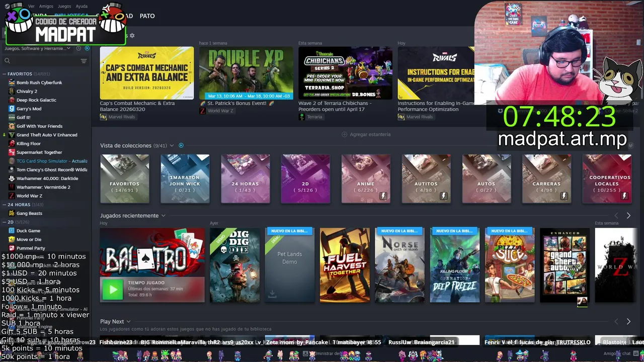Image resolution: width=644 pixels, height=362 pixels.
Task: Click Grand Theft Auto V Enhanced sidebar icon
Action: [x=12, y=135]
